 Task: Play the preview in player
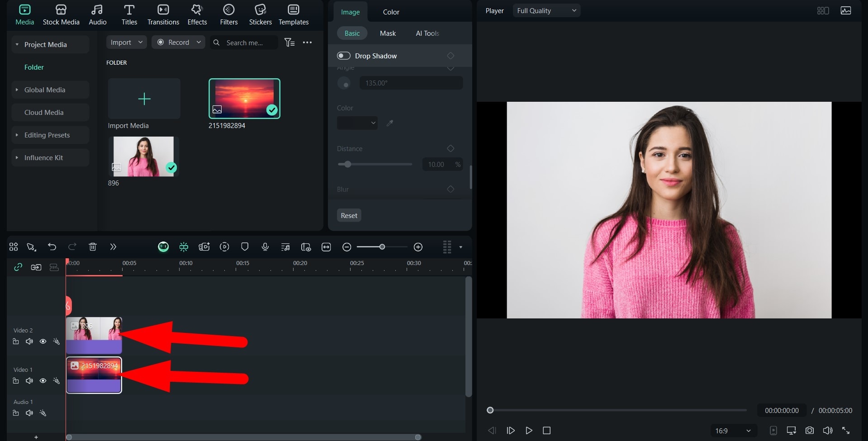coord(529,431)
